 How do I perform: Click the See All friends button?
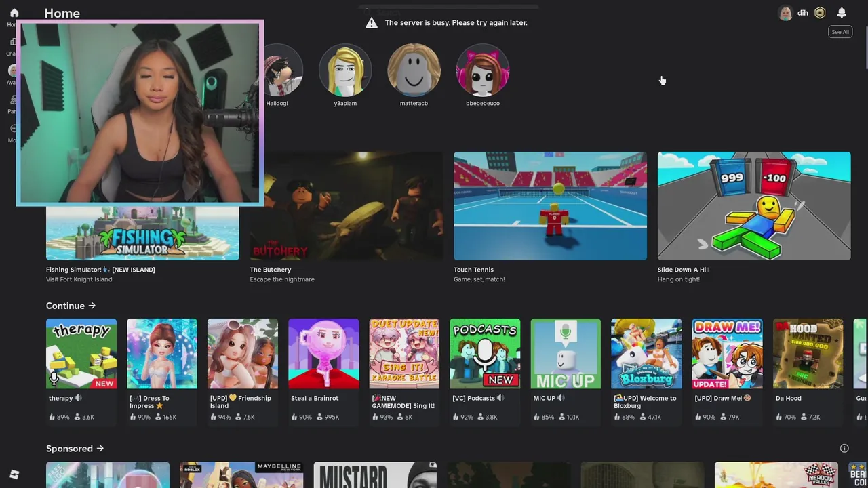[x=840, y=32]
